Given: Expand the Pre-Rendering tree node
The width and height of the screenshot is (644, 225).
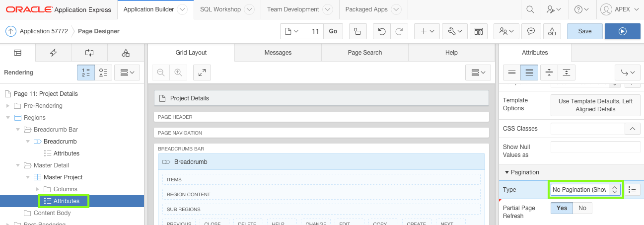Looking at the screenshot, I should (7, 106).
